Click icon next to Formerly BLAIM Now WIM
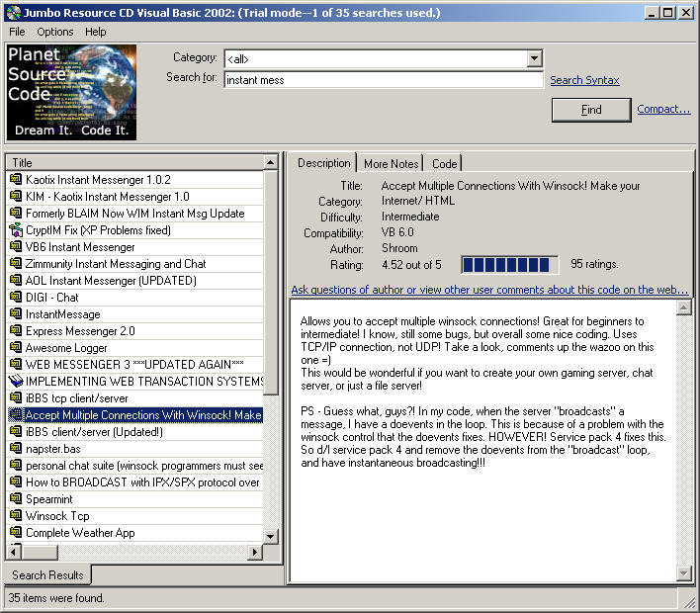700x613 pixels. (x=16, y=213)
